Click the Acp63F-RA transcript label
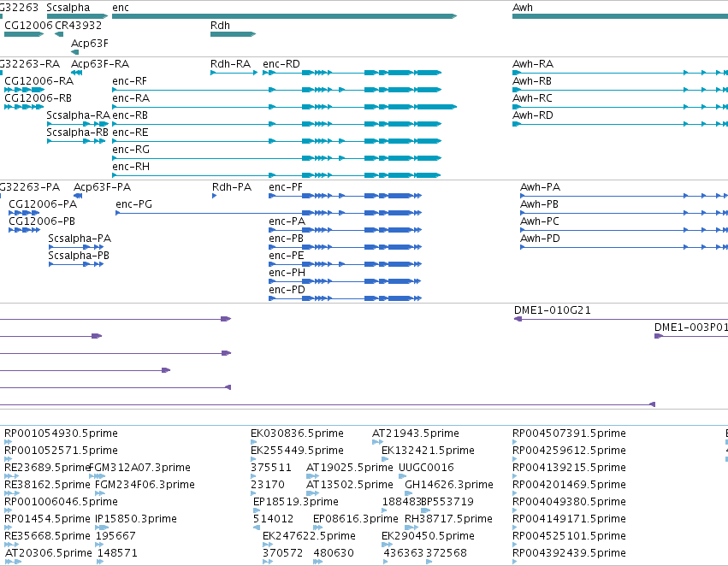Viewport: 728px width, 566px height. (100, 64)
